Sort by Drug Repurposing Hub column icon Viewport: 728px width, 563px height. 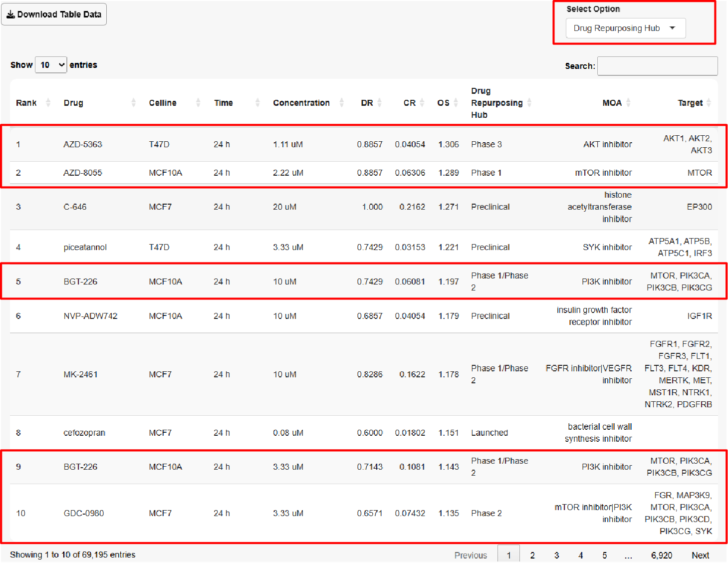529,103
